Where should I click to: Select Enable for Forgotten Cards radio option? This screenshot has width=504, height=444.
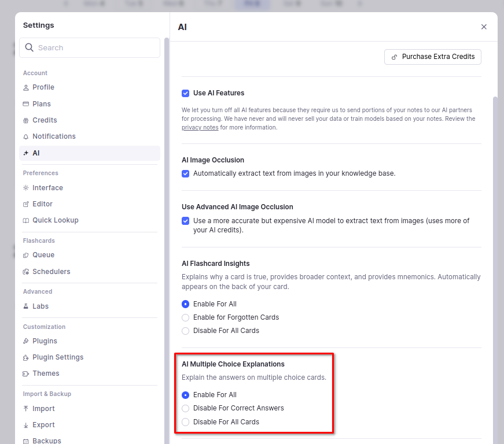(x=186, y=317)
